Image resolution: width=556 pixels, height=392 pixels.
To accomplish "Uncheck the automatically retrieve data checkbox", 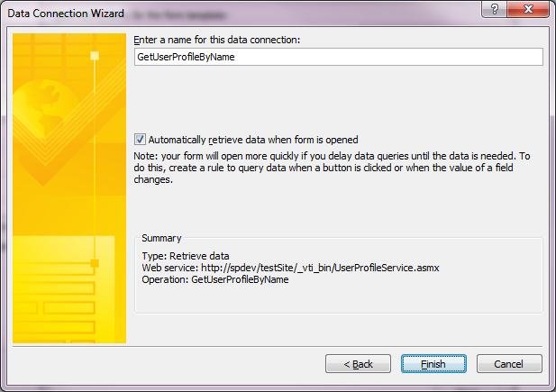I will [140, 140].
